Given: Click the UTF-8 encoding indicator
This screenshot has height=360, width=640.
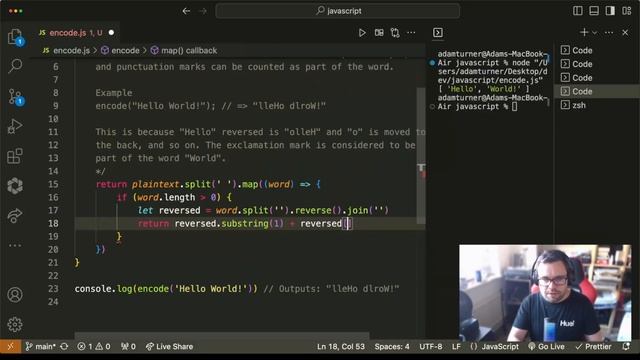Looking at the screenshot, I should tap(431, 347).
